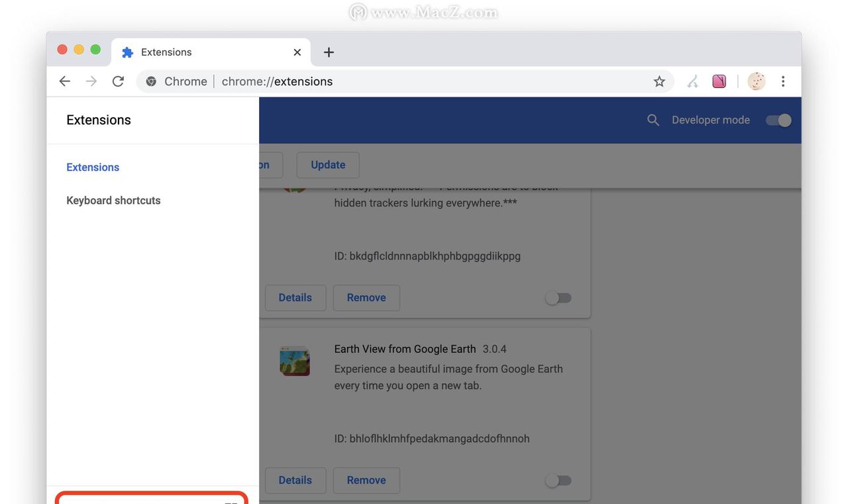Screen dimensions: 848x504
Task: Click the search extensions magnifier icon
Action: tap(653, 120)
